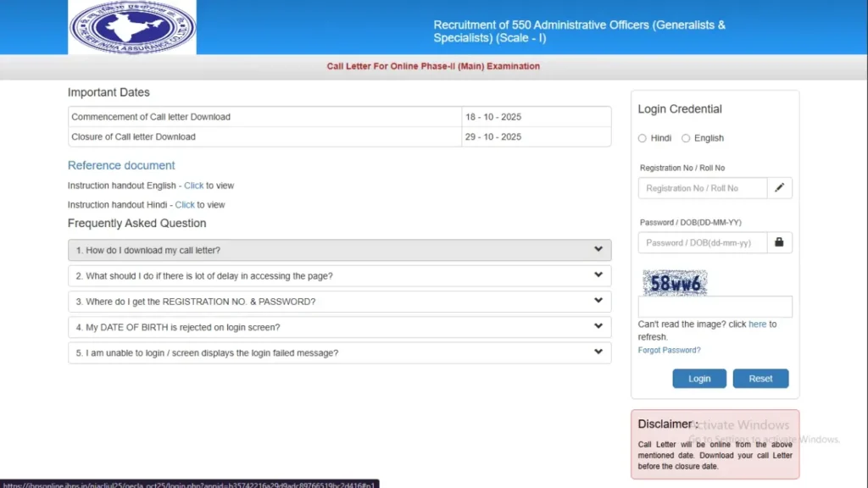This screenshot has height=488, width=868.
Task: Click the Login button
Action: [699, 378]
